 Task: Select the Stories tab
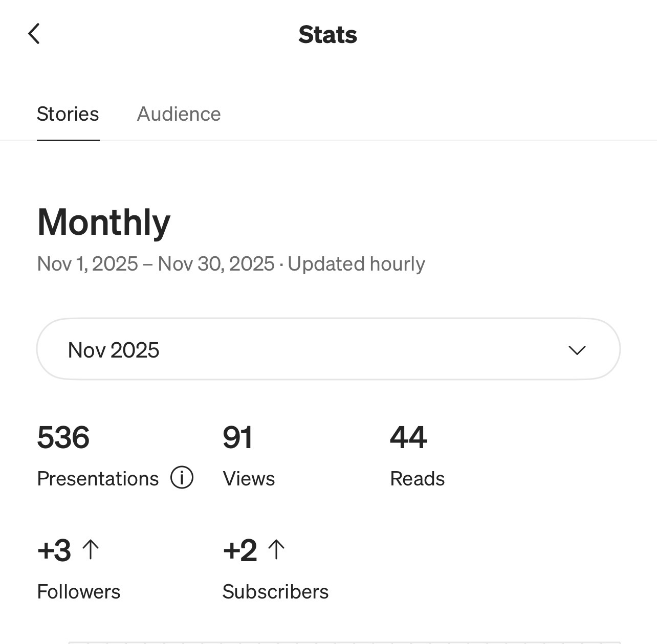[68, 114]
